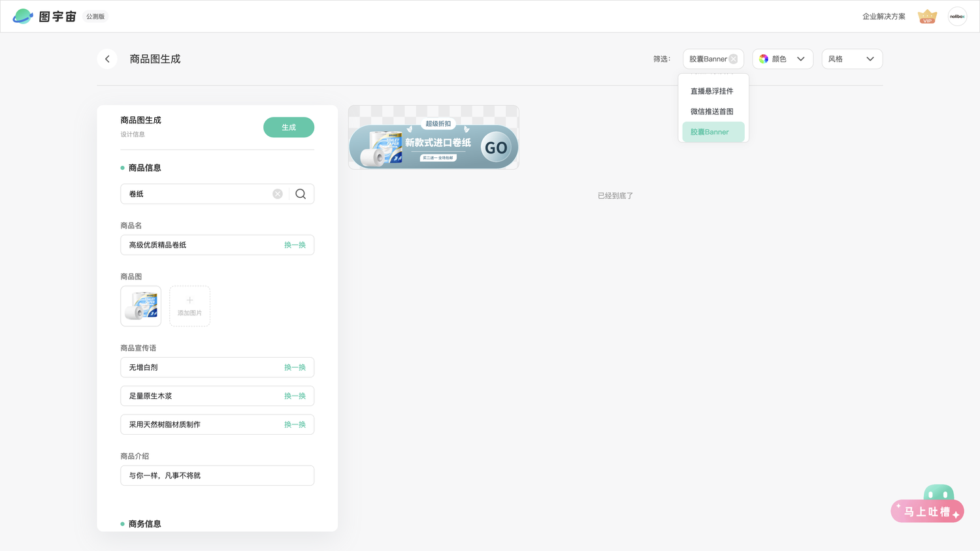Screen dimensions: 980x551
Task: Choose 胶囊Banner in the filter menu
Action: click(713, 132)
